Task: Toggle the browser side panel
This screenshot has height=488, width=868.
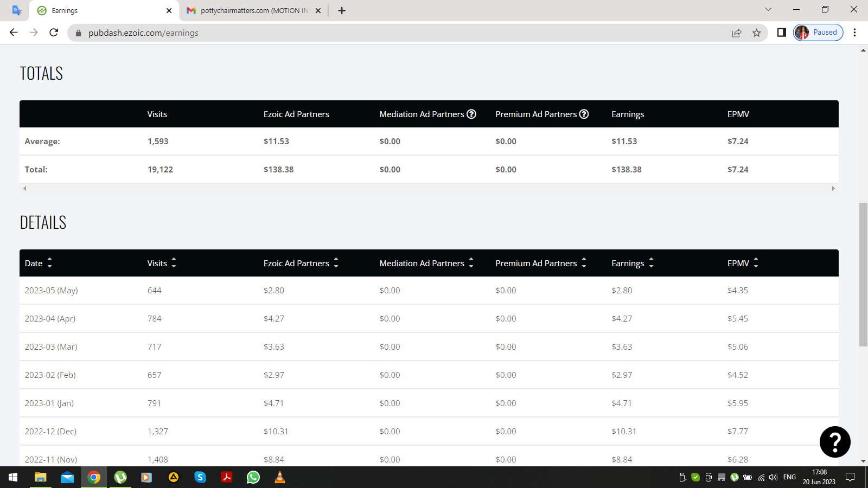Action: coord(781,33)
